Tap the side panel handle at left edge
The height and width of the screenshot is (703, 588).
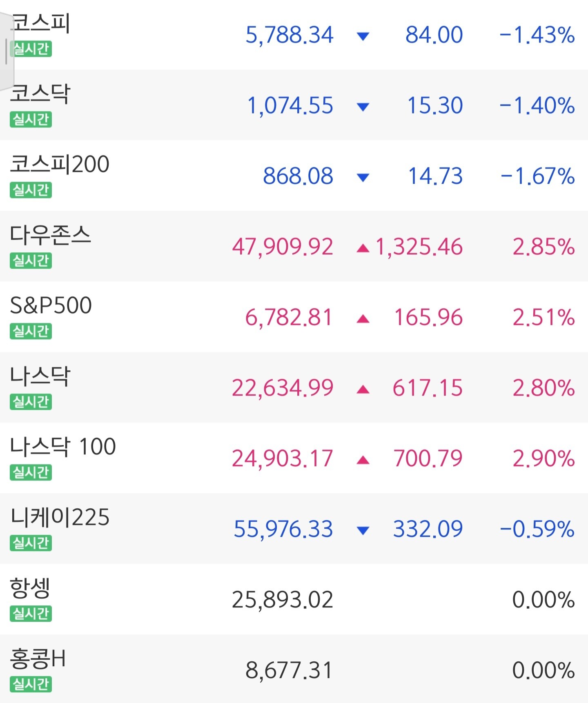point(6,51)
